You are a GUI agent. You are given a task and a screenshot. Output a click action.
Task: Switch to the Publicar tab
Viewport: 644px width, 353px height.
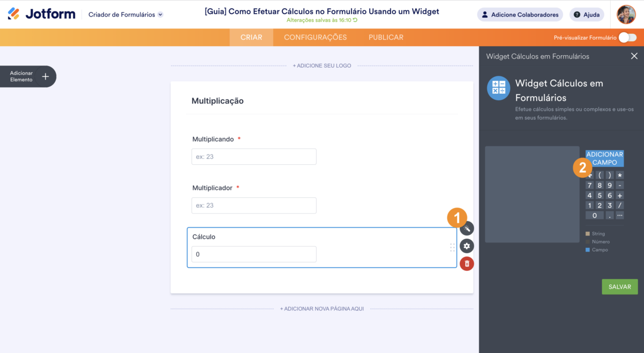coord(386,38)
